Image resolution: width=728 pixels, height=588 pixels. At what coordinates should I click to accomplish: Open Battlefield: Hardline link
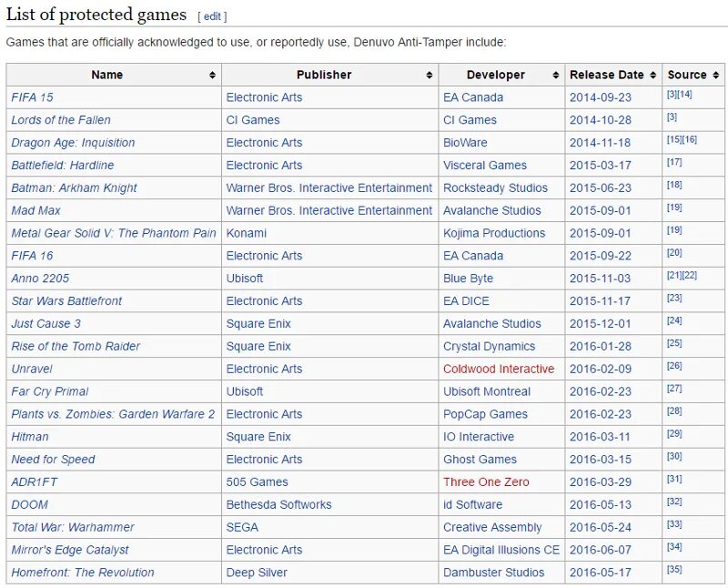tap(62, 165)
